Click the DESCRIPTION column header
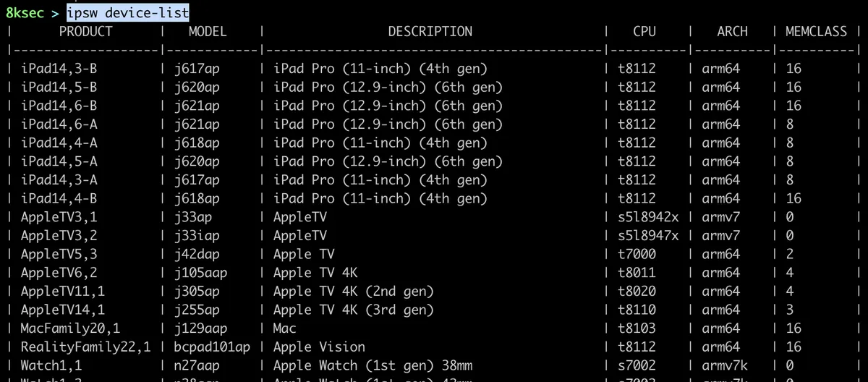Image resolution: width=868 pixels, height=382 pixels. pos(430,31)
